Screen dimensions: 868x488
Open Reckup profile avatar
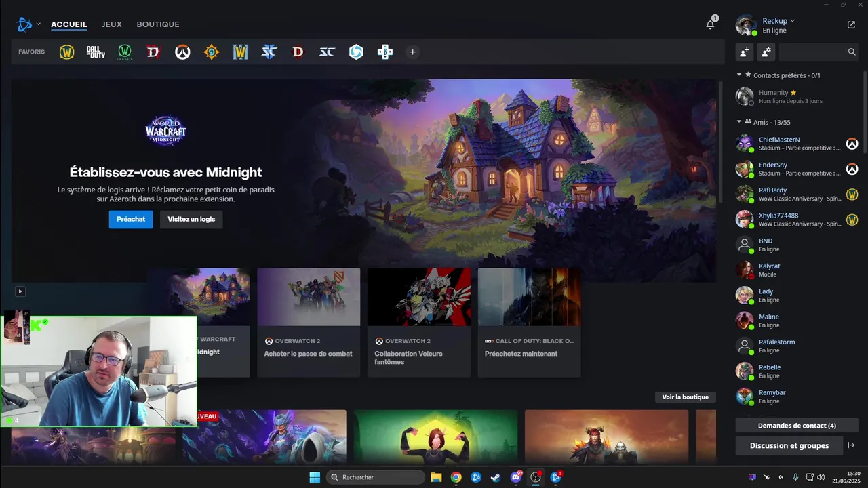(x=746, y=25)
